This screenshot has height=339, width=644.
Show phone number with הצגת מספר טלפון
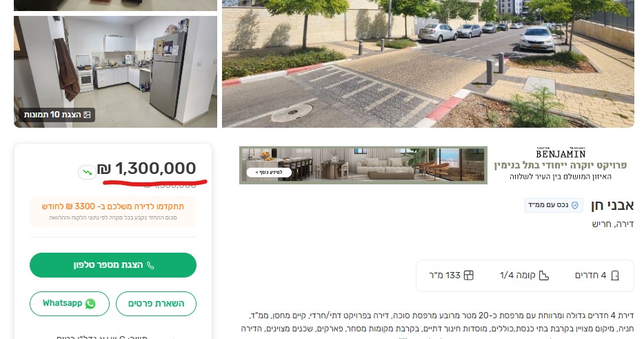113,265
